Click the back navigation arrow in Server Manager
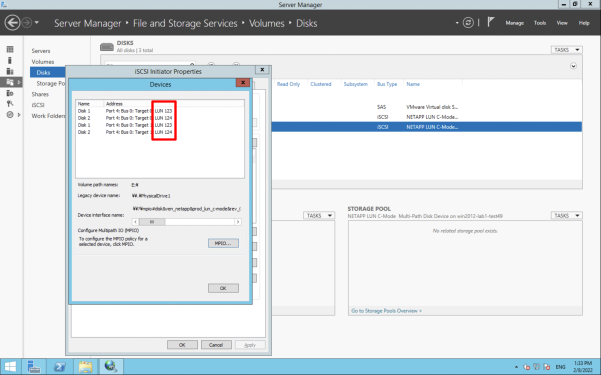601x375 pixels. click(x=12, y=23)
